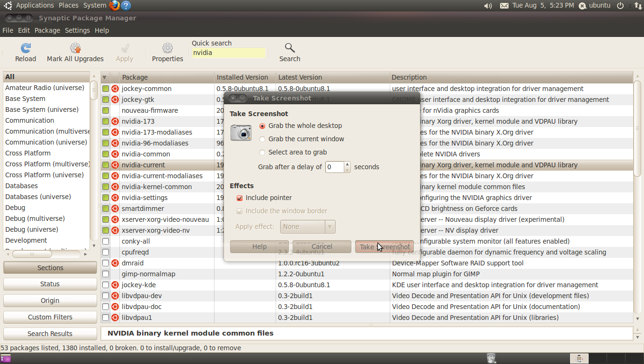The height and width of the screenshot is (364, 644).
Task: Click the Latest Version column header
Action: click(332, 77)
